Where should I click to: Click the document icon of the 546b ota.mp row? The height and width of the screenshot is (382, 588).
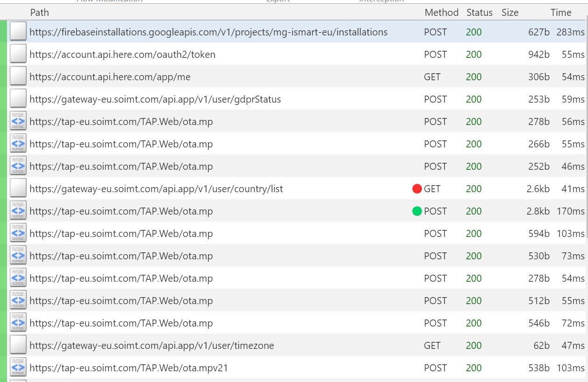click(18, 323)
